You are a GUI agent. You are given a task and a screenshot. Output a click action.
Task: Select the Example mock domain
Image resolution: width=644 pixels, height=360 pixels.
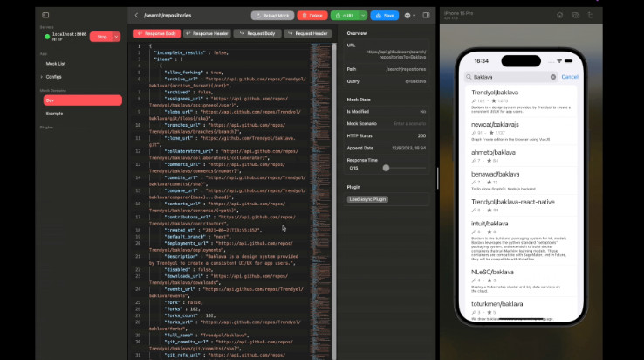[x=55, y=114]
